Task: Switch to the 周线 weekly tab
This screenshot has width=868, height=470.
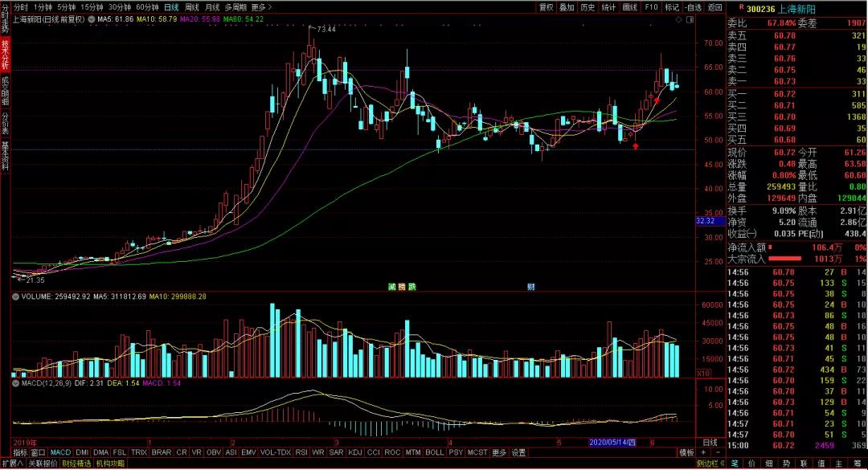Action: 191,7
